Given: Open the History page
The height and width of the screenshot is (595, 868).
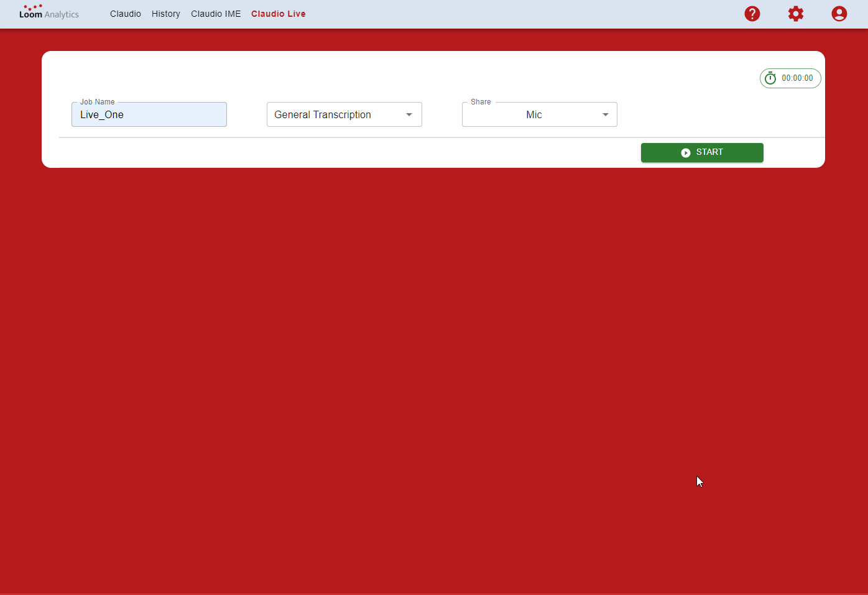Looking at the screenshot, I should point(165,14).
